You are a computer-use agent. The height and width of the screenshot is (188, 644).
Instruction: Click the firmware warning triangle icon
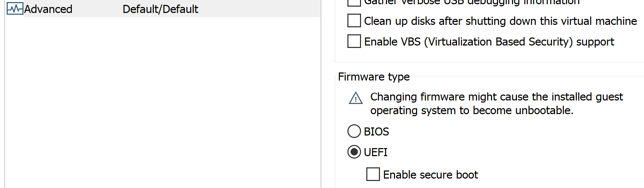pyautogui.click(x=356, y=98)
